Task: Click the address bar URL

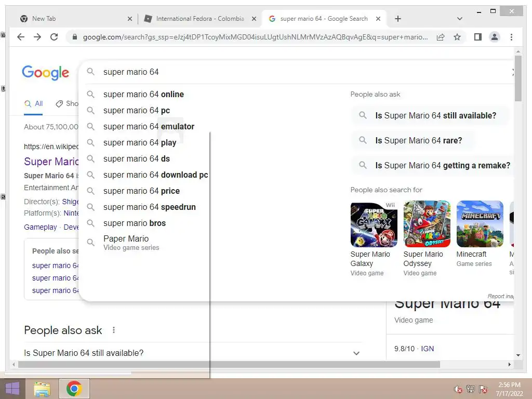Action: [x=255, y=37]
